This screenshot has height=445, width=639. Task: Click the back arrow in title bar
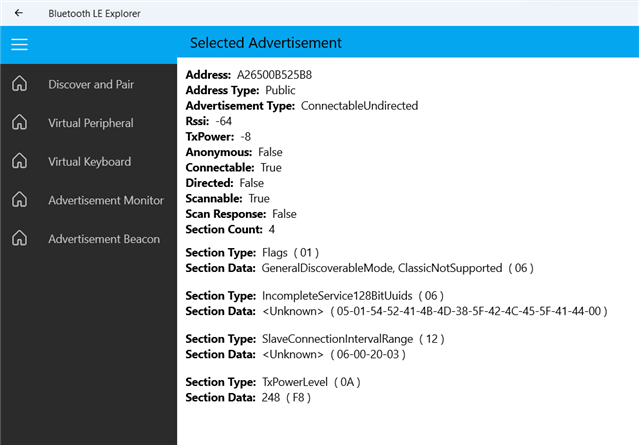tap(18, 13)
